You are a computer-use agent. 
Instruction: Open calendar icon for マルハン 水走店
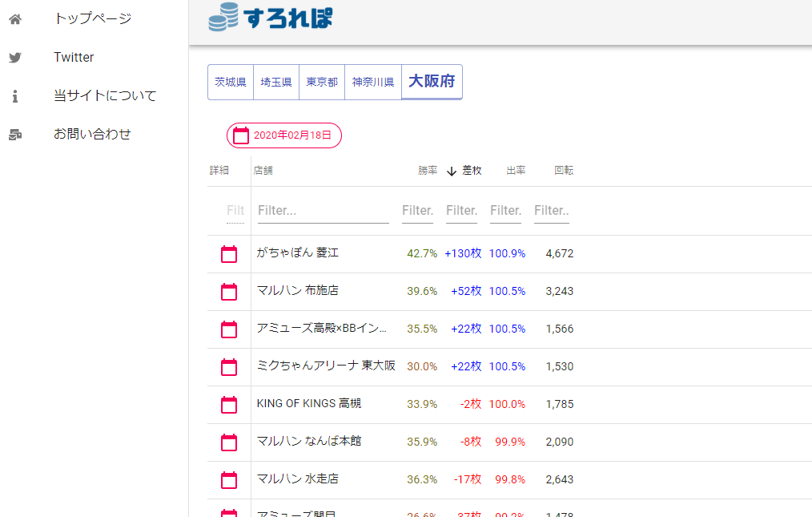coord(229,480)
